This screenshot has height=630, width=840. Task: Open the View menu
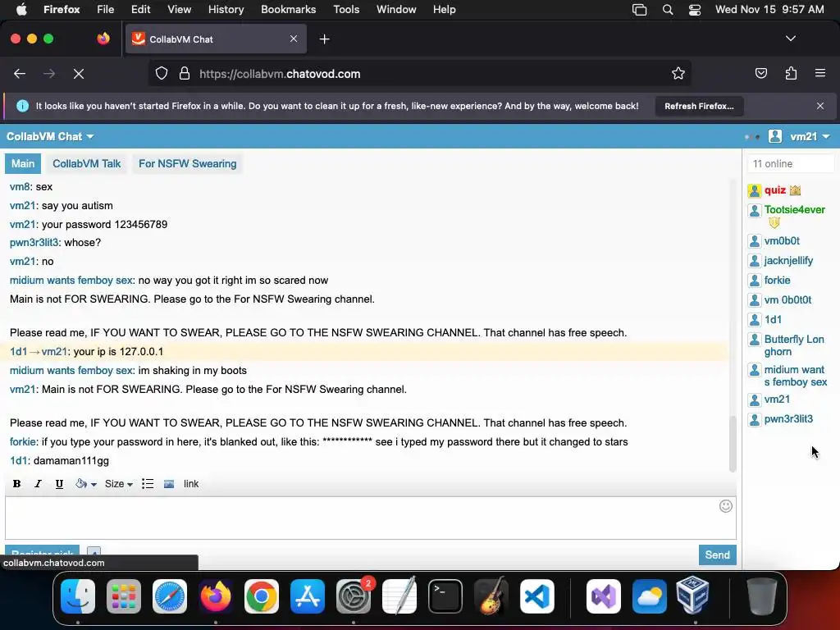tap(179, 9)
